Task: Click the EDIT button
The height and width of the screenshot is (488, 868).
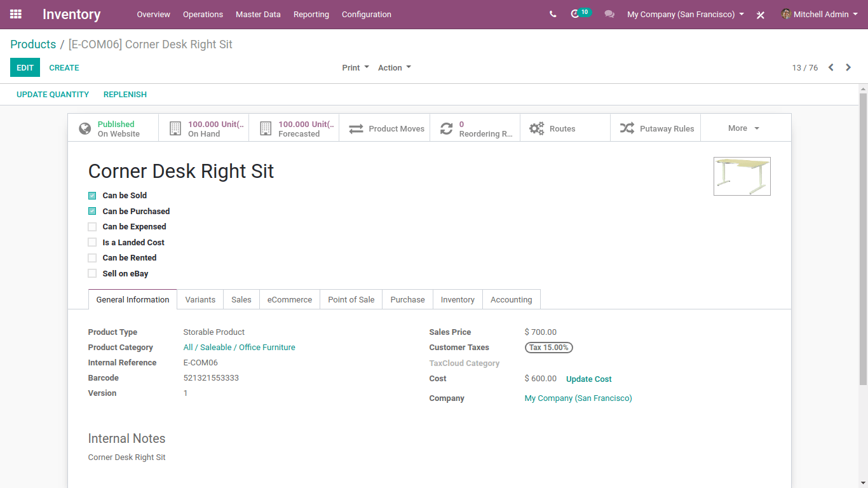Action: point(25,67)
